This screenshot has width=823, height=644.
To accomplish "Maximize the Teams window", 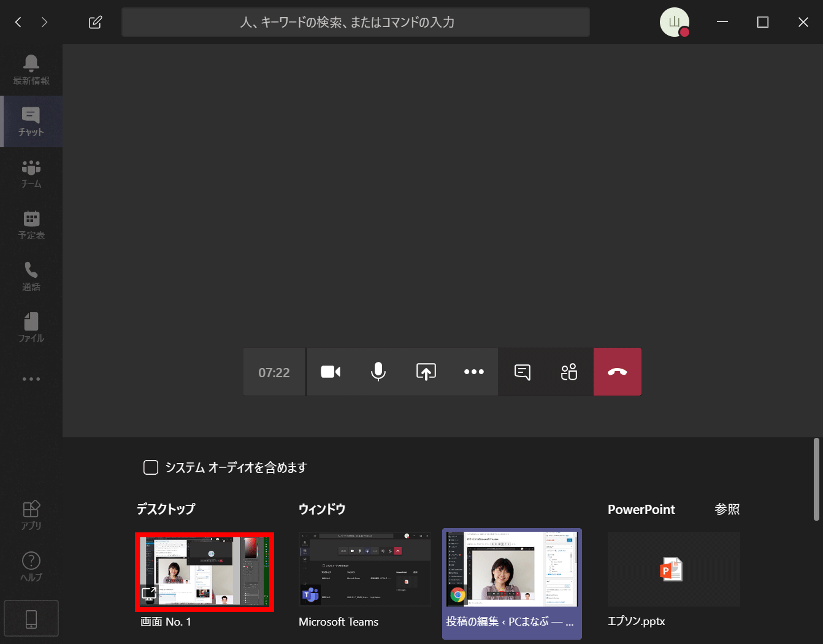I will (x=763, y=22).
